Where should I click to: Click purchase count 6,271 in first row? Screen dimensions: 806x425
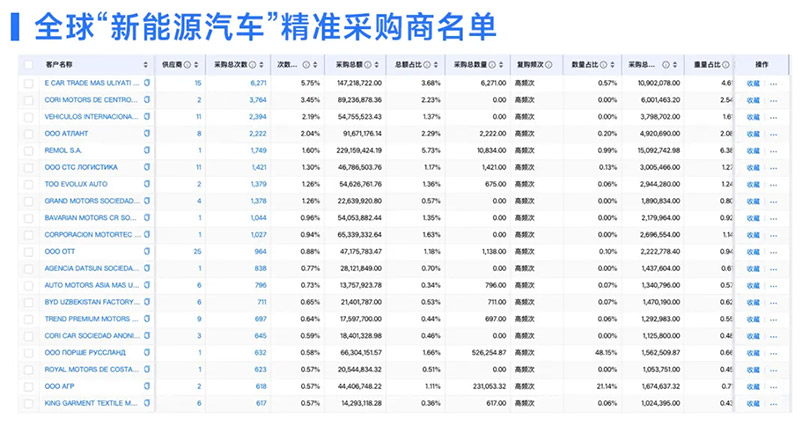point(258,83)
